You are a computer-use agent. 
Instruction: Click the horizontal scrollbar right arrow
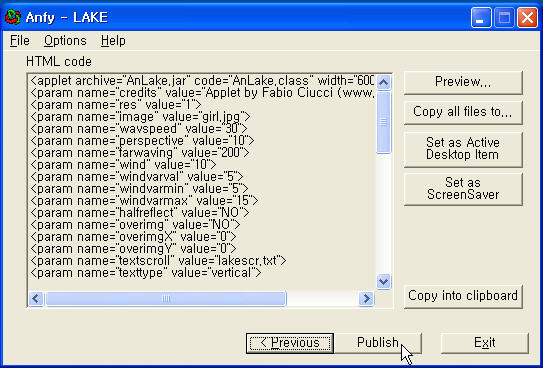click(366, 298)
